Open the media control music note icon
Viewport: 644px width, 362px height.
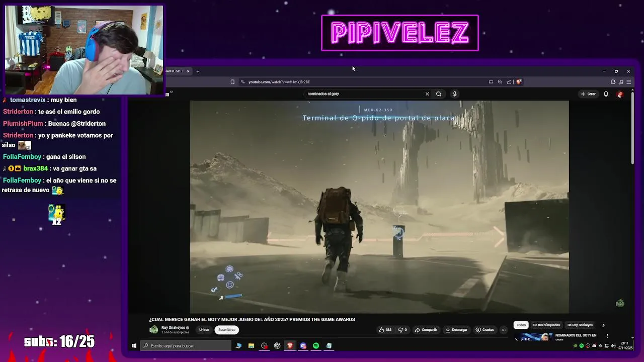621,82
